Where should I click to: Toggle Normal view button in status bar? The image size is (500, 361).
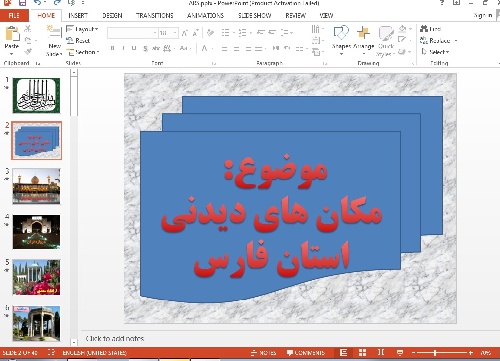pyautogui.click(x=344, y=352)
